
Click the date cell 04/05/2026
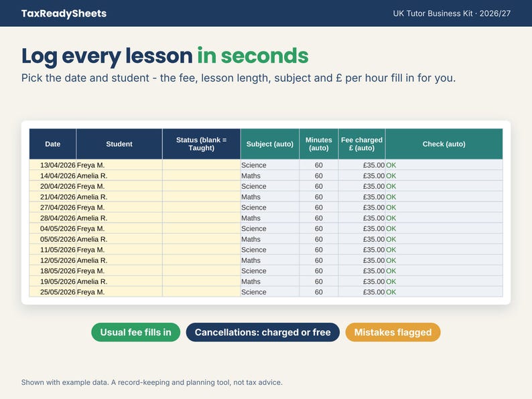coord(52,228)
